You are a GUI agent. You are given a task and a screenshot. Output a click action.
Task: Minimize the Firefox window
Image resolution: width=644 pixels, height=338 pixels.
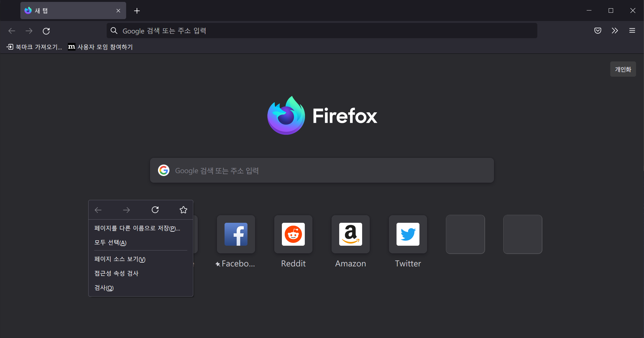589,11
